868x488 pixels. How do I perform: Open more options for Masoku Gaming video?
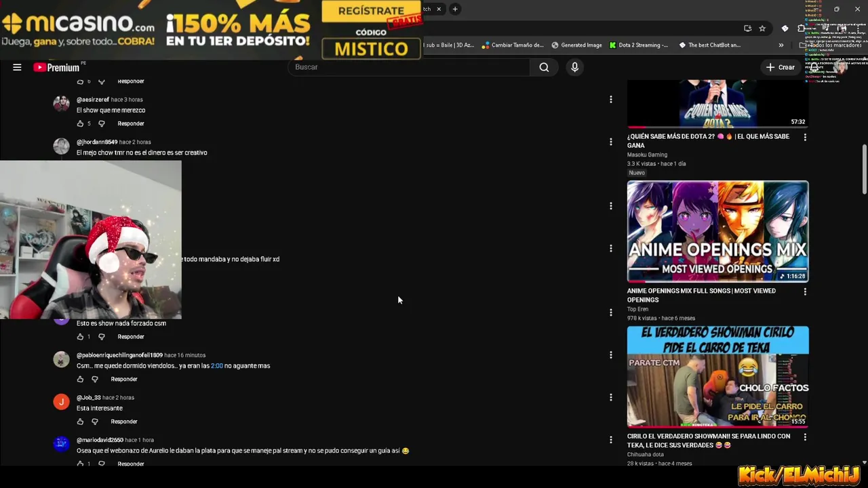click(x=805, y=137)
